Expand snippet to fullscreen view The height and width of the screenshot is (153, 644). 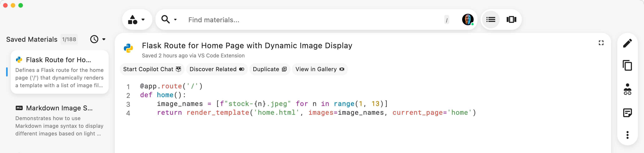click(x=601, y=43)
